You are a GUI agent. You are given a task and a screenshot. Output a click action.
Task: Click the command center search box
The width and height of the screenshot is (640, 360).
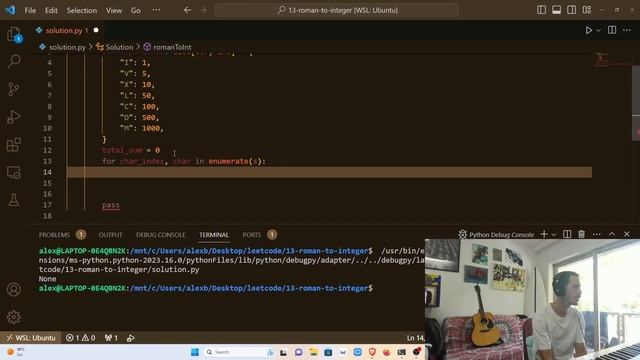336,10
